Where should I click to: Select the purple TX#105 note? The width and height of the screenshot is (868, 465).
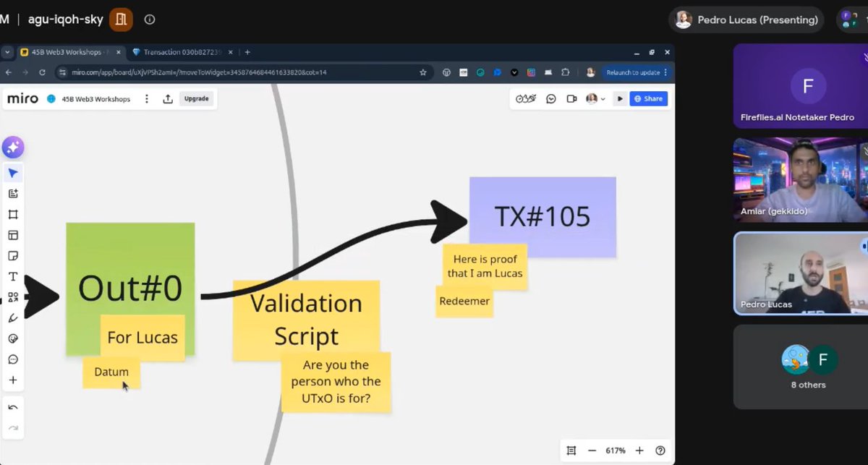542,216
